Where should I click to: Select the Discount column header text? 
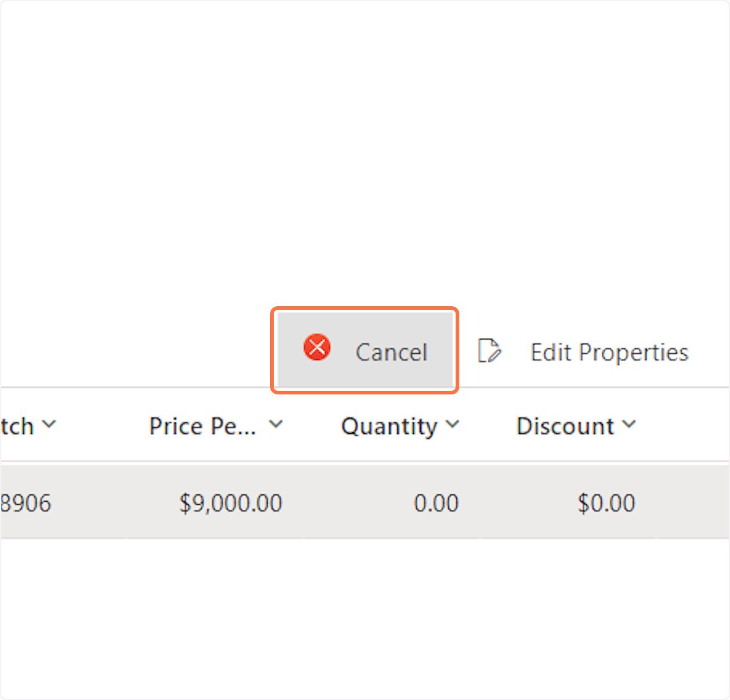point(565,426)
